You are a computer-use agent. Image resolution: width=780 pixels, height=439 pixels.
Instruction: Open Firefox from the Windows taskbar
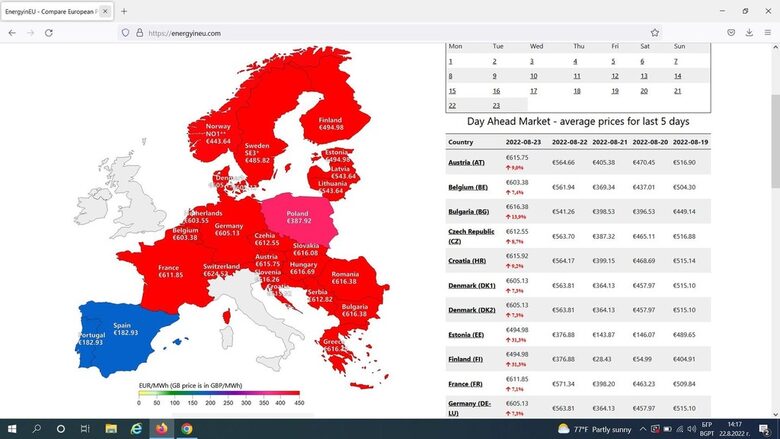click(x=161, y=429)
